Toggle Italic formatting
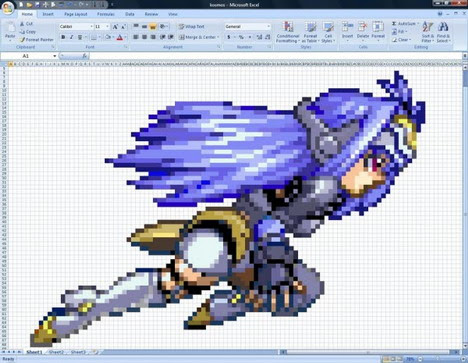The height and width of the screenshot is (363, 468). point(71,37)
